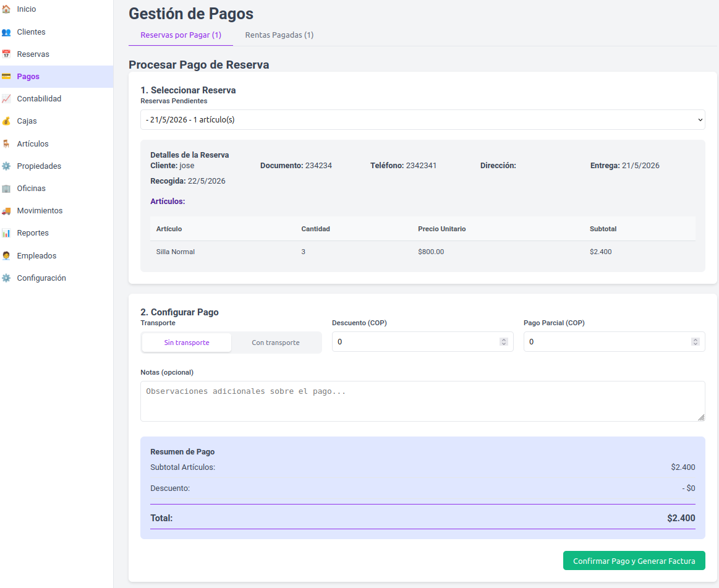Select the Sin transporte option
719x588 pixels.
pos(187,343)
